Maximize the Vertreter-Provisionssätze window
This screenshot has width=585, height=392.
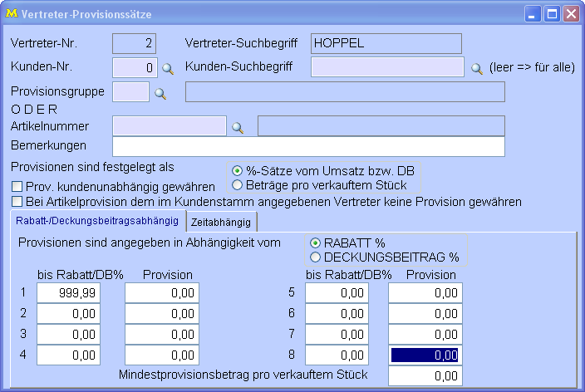(552, 14)
